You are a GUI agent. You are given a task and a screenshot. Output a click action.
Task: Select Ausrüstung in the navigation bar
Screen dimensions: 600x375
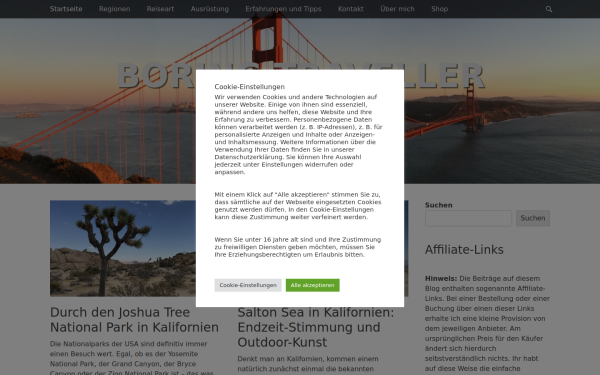(x=210, y=9)
